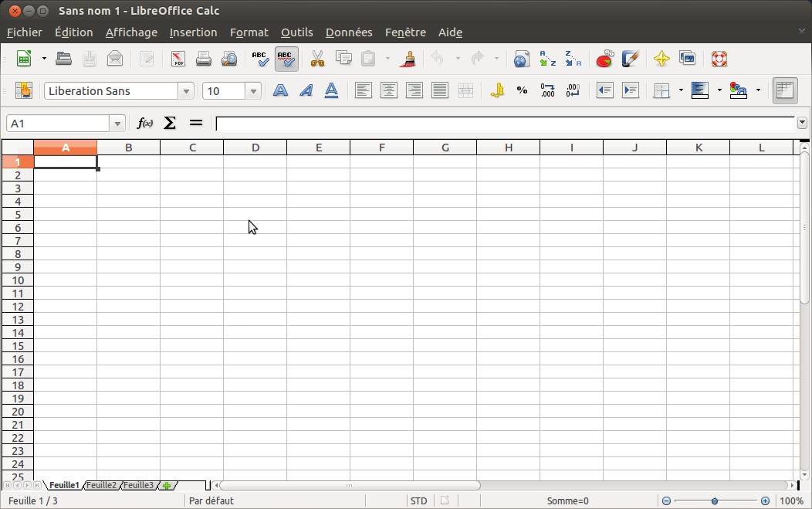Toggle the Clone formatting paintbrush
The width and height of the screenshot is (812, 509).
coord(408,59)
